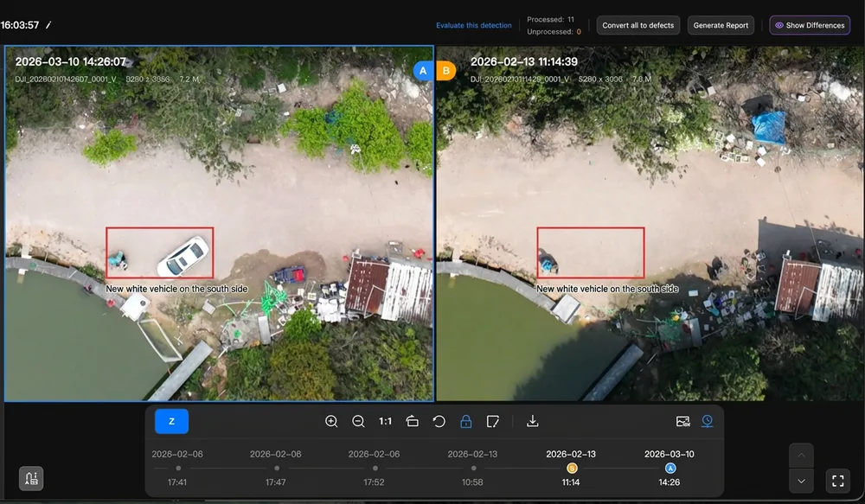
Task: Click right image annotation label text
Action: point(607,289)
